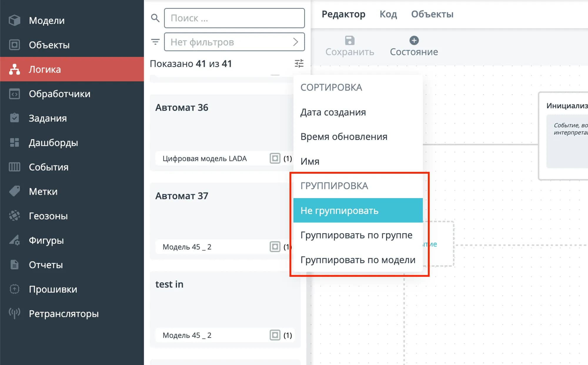Image resolution: width=588 pixels, height=365 pixels.
Task: Go to Геозоны in sidebar
Action: [x=48, y=216]
